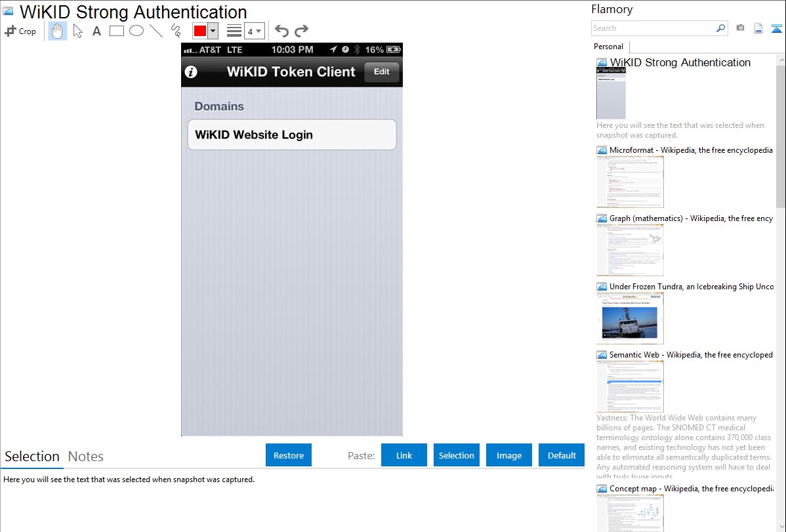This screenshot has width=786, height=532.
Task: Open the color picker dropdown arrow
Action: point(213,31)
